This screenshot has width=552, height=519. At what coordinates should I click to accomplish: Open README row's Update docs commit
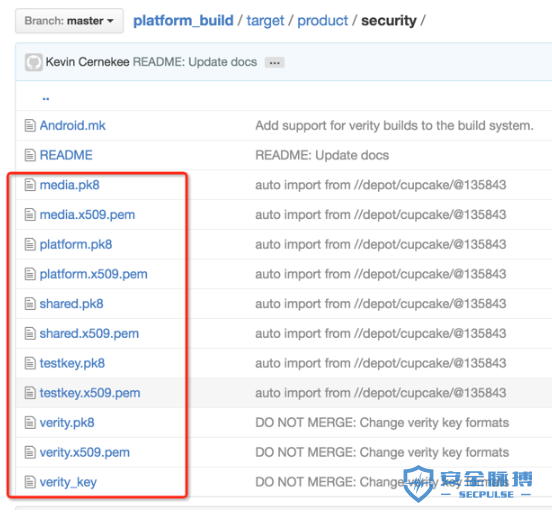pyautogui.click(x=322, y=155)
